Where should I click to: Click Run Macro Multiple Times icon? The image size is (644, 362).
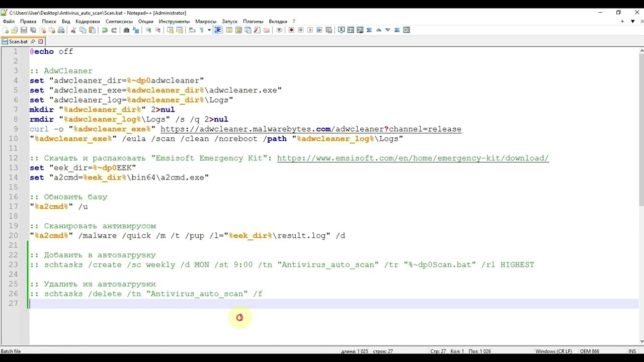click(319, 30)
